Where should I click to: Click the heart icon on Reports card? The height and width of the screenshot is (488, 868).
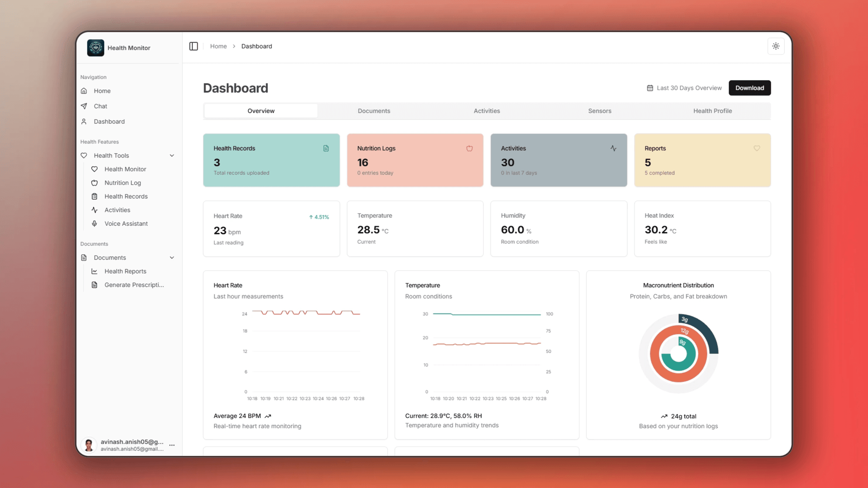pos(757,148)
